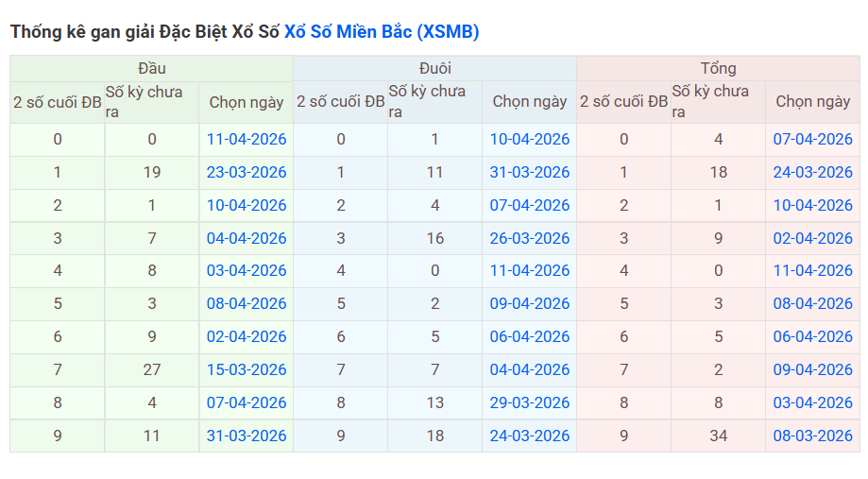Viewport: 868px width, 479px height.
Task: Click the 34 value in Tổng column
Action: 718,436
